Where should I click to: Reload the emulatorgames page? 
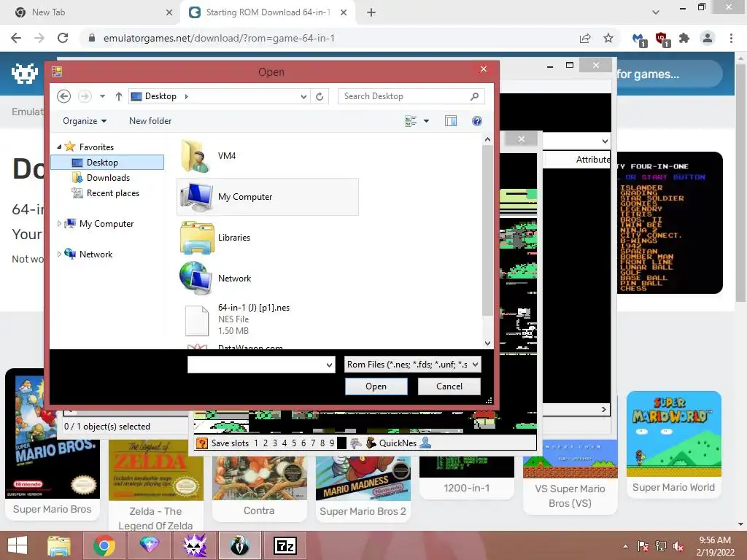[63, 38]
